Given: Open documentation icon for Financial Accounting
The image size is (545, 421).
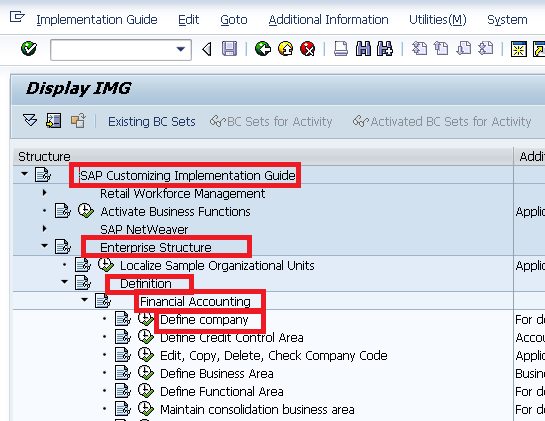Looking at the screenshot, I should coord(103,301).
